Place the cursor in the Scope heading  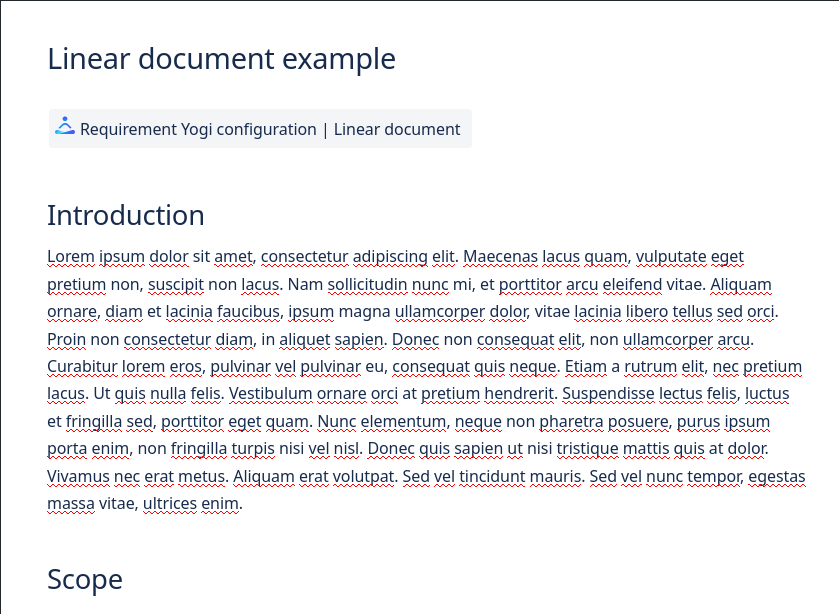pos(85,579)
